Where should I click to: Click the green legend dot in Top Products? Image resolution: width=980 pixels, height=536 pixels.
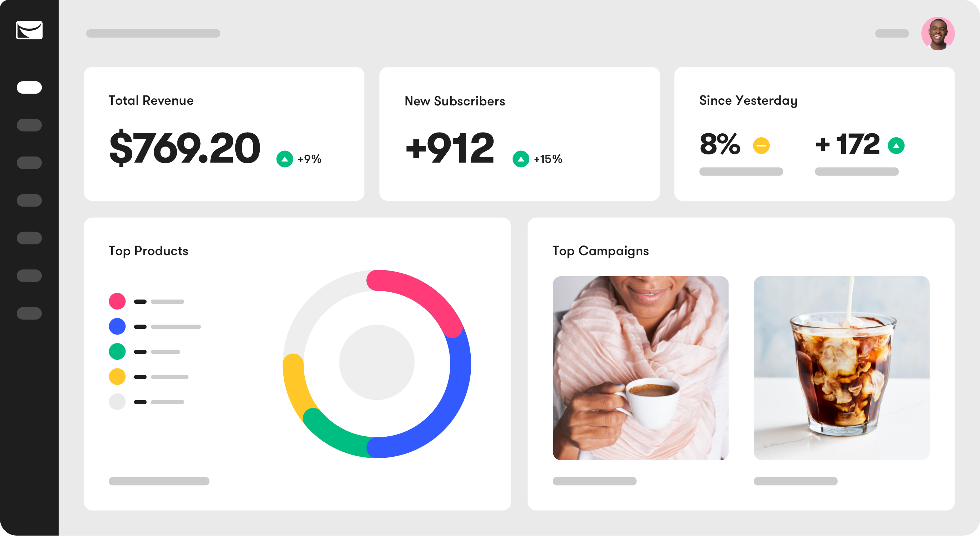(117, 352)
